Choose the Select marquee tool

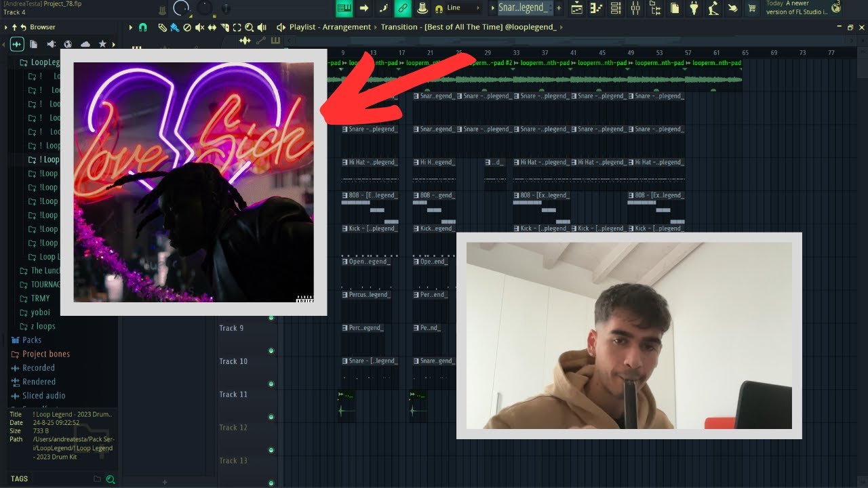237,27
